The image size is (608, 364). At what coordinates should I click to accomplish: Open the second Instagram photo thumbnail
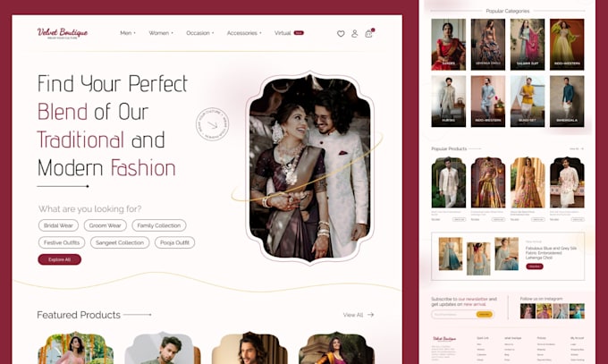544,311
